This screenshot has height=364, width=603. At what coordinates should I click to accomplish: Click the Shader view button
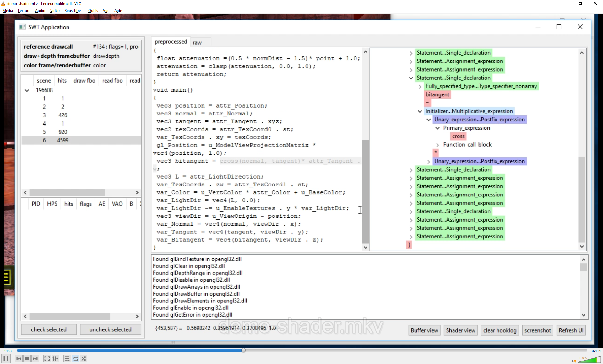pyautogui.click(x=460, y=330)
